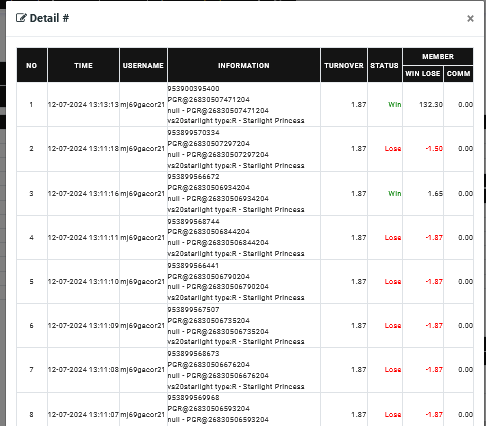Close the Detail dialog with the X
486x426 pixels.
(470, 18)
